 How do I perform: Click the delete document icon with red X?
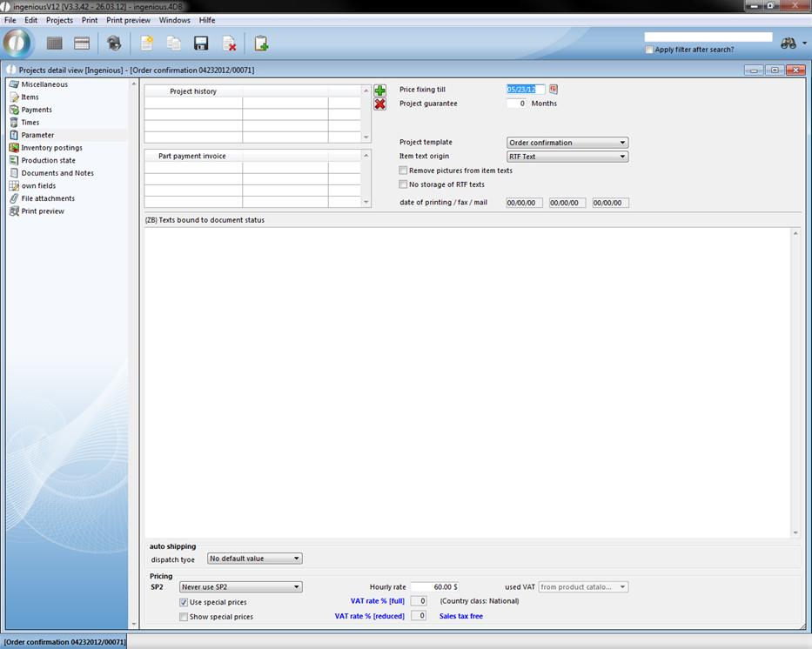tap(229, 43)
